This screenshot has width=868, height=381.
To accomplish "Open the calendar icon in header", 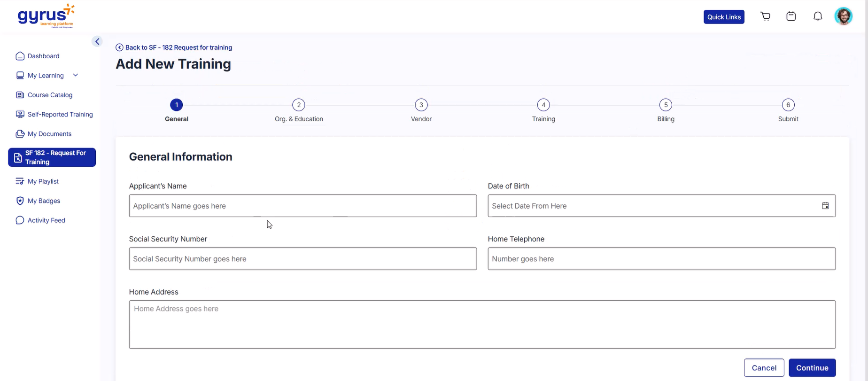I will (791, 16).
